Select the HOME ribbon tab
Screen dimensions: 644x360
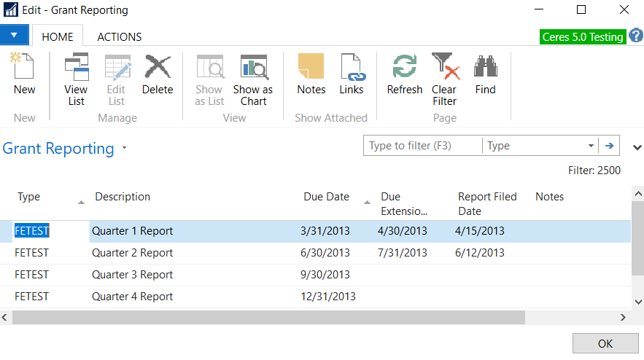click(58, 36)
